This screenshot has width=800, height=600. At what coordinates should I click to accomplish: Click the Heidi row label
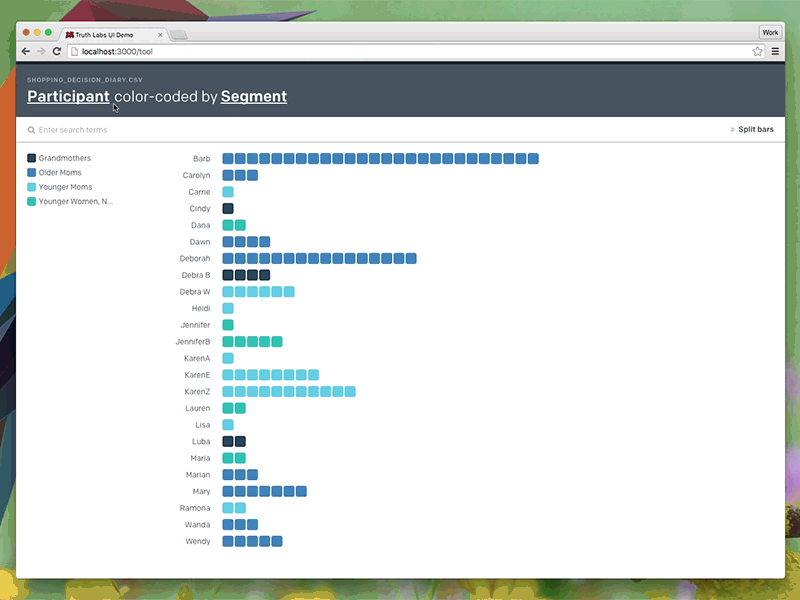tap(201, 308)
